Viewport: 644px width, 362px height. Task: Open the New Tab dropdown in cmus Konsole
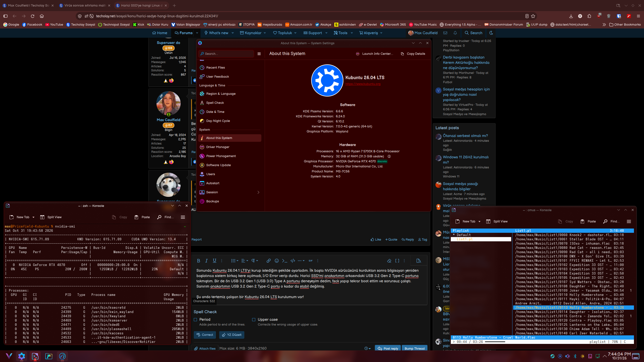[479, 221]
